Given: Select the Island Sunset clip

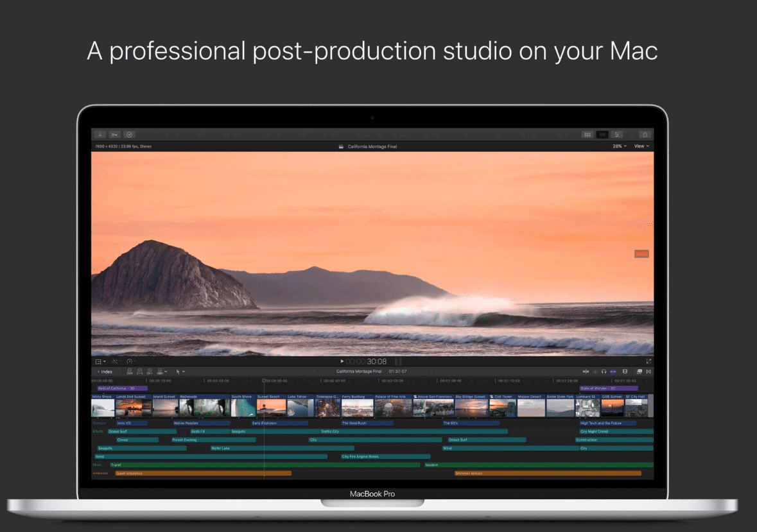Looking at the screenshot, I should pyautogui.click(x=166, y=405).
